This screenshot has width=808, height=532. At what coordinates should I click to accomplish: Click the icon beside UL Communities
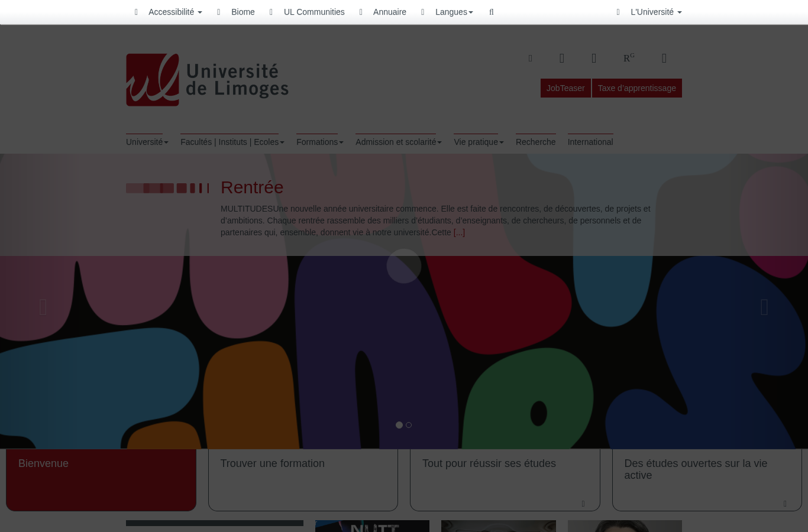tap(271, 12)
